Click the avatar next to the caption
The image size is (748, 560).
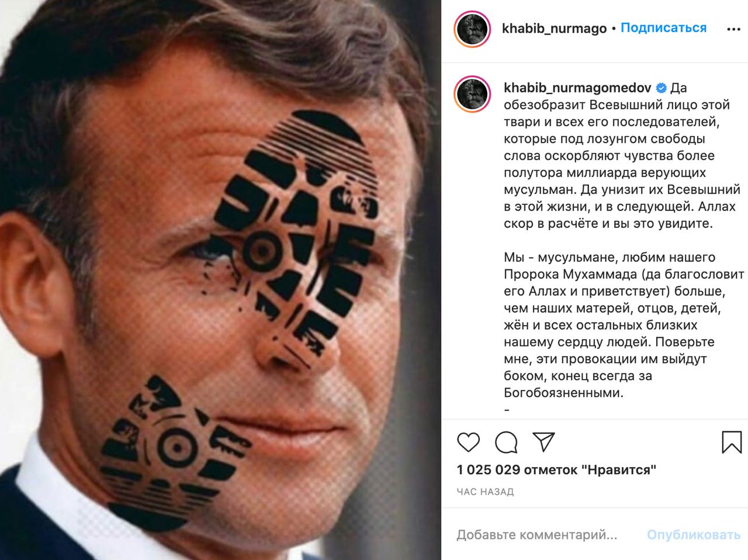[472, 94]
